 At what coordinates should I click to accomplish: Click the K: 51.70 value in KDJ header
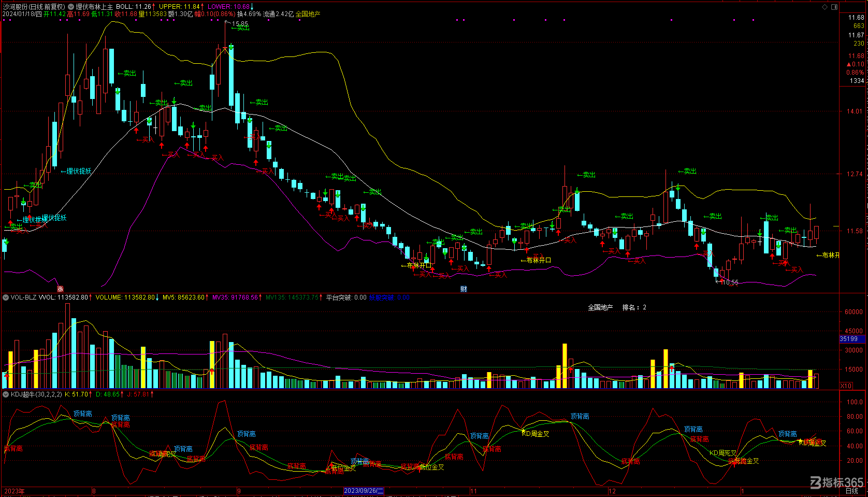pos(76,394)
